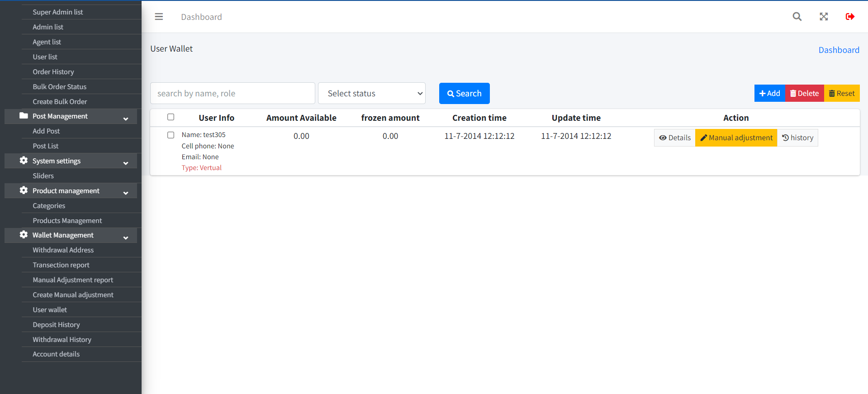Viewport: 868px width, 394px height.
Task: Go to Deposit History menu item
Action: (x=56, y=325)
